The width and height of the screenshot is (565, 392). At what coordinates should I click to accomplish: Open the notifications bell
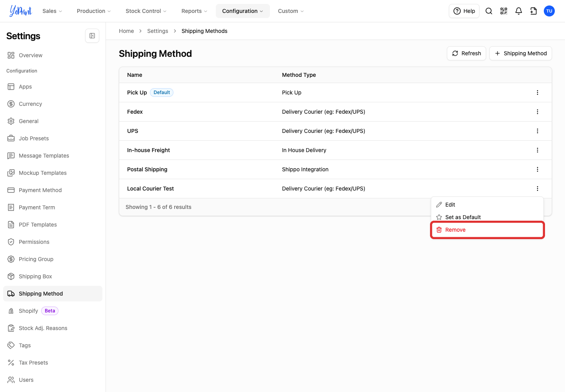519,11
